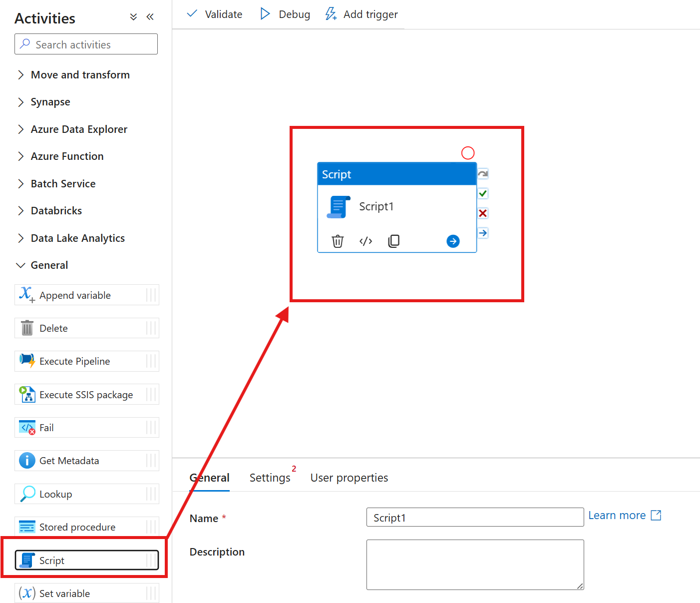Select the Execute Pipeline activity
Image resolution: width=700 pixels, height=603 pixels.
coord(87,361)
